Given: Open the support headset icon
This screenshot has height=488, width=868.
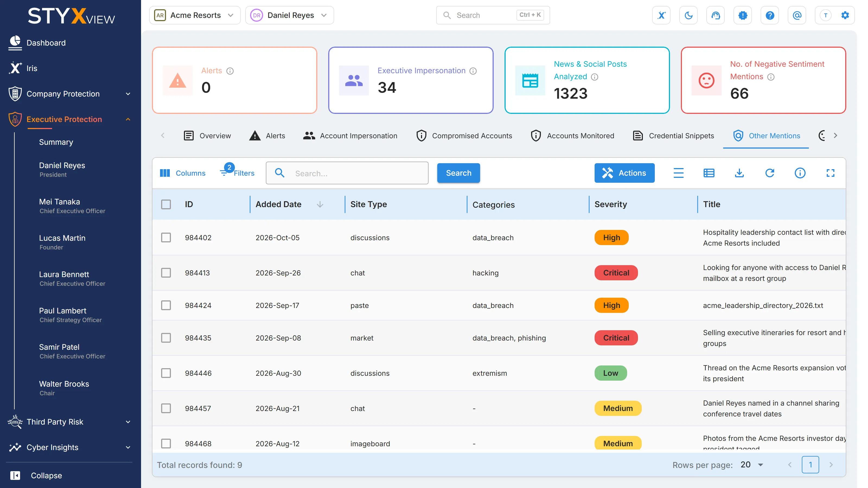Looking at the screenshot, I should tap(715, 15).
